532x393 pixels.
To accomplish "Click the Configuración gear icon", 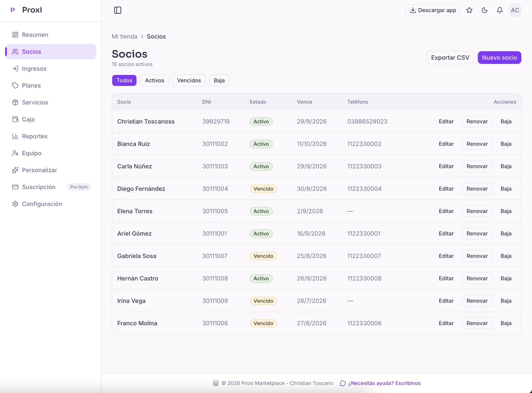I will pos(15,204).
